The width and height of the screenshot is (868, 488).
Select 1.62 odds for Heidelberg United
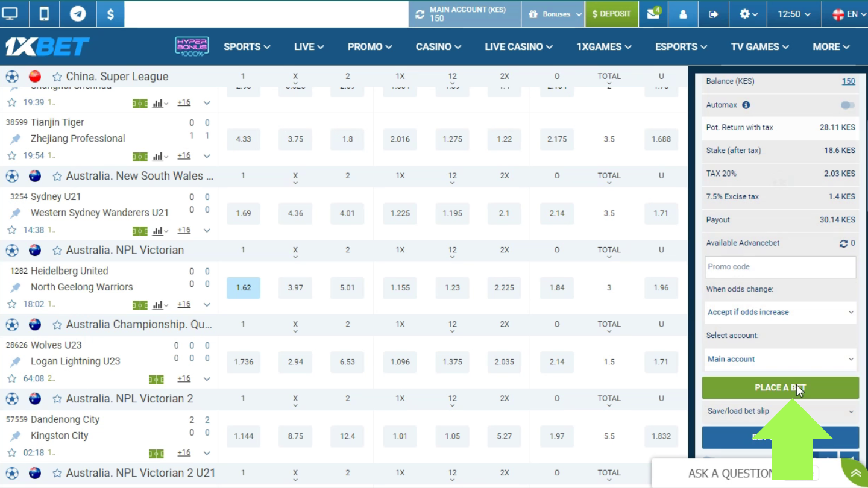tap(244, 288)
